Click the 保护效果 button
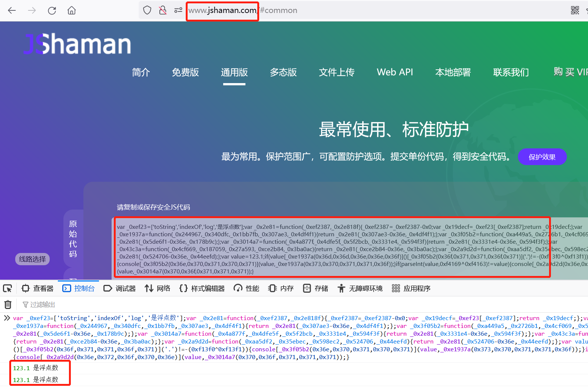 542,157
